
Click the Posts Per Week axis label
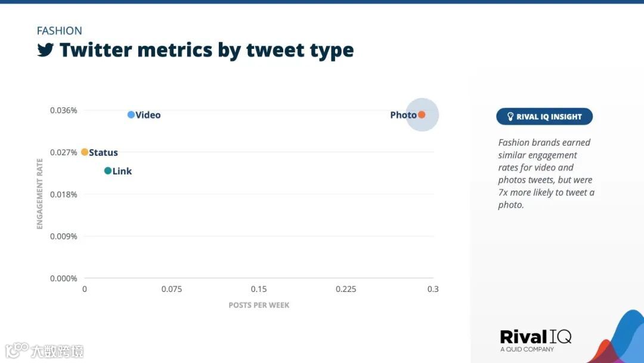coord(259,305)
